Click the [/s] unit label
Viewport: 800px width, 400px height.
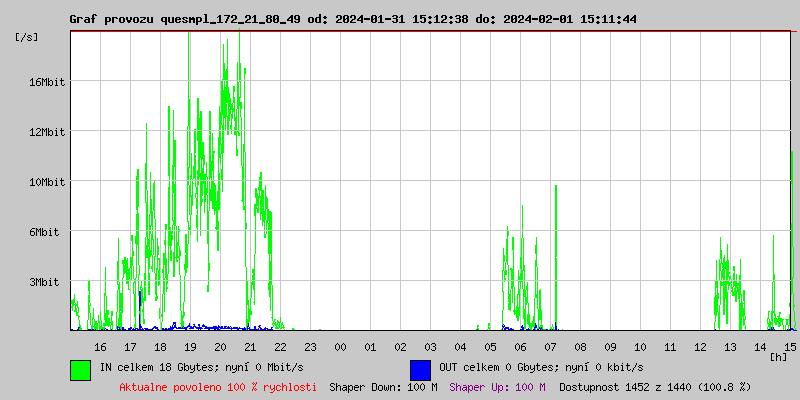pos(27,37)
